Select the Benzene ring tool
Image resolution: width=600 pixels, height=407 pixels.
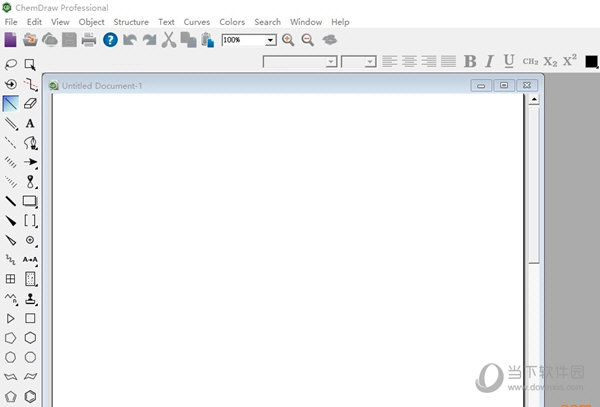(30, 396)
